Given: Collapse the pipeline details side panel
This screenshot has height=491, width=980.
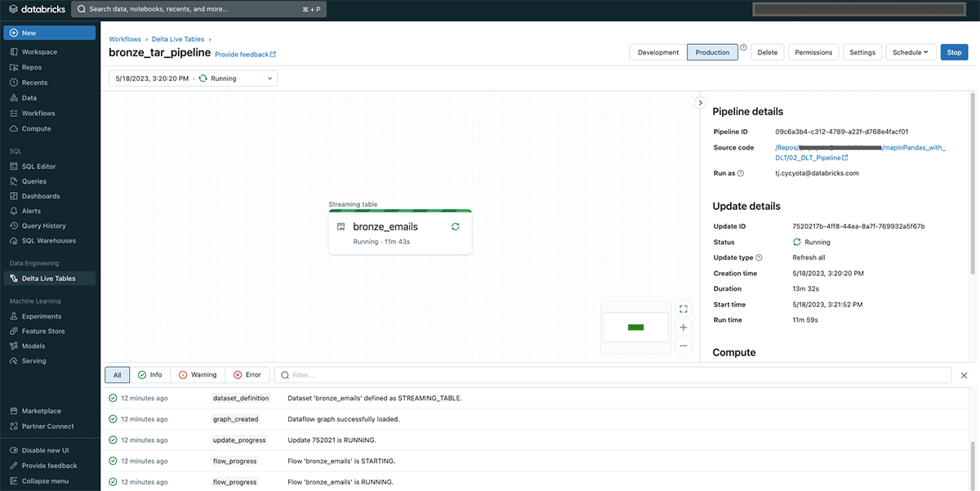Looking at the screenshot, I should (x=700, y=103).
